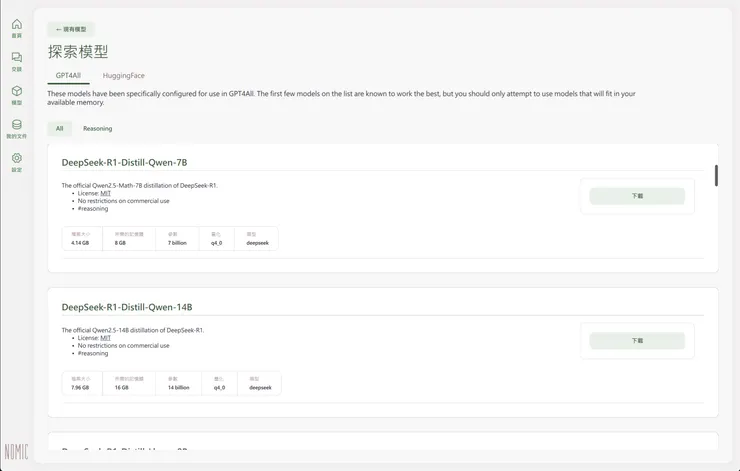This screenshot has width=740, height=471.
Task: Click the DeepSeek-R1-Distill-Qwen-7B title
Action: click(124, 162)
